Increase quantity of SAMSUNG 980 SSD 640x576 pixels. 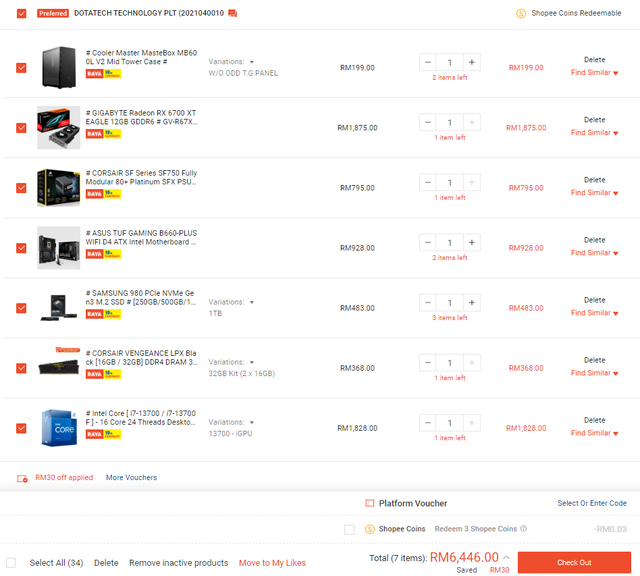[x=471, y=302]
